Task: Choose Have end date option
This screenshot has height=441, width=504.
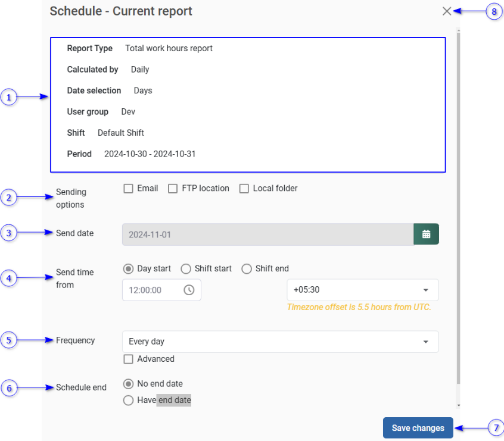Action: [x=128, y=401]
